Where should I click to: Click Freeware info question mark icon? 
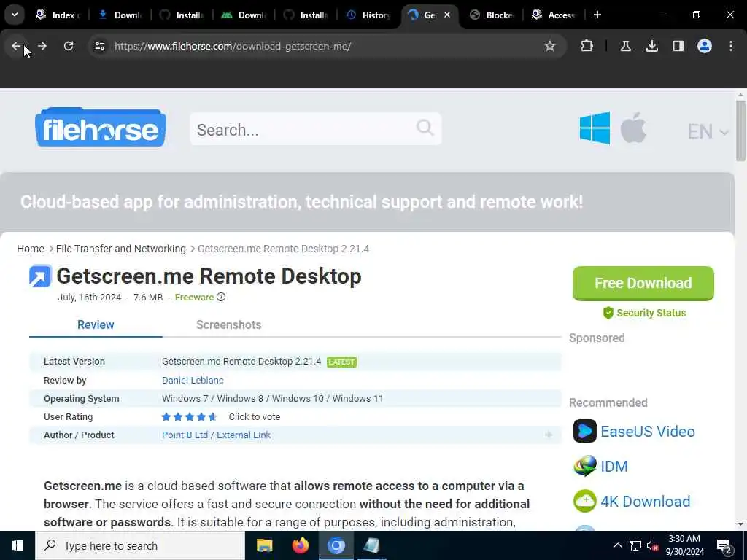coord(221,297)
